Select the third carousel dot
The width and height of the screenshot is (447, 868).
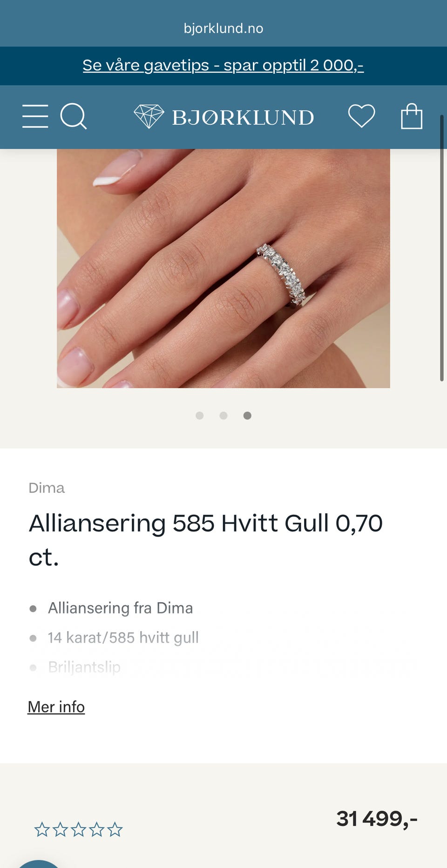(247, 416)
